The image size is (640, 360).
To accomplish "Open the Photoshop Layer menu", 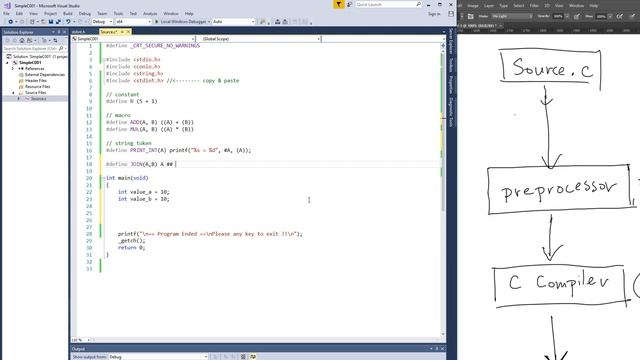I will [489, 6].
